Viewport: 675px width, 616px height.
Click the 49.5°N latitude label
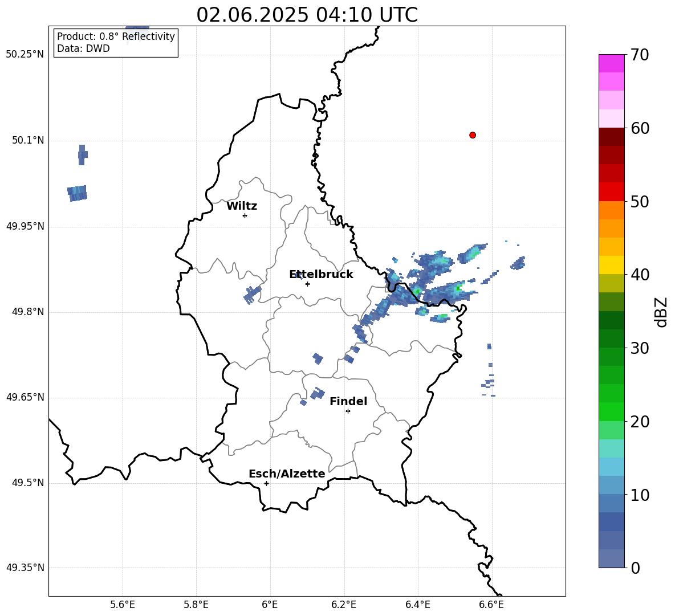click(28, 482)
